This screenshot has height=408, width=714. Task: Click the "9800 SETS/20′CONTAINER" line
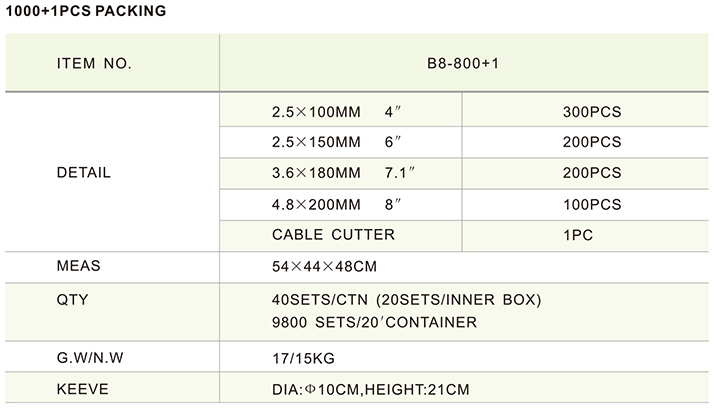(x=374, y=322)
